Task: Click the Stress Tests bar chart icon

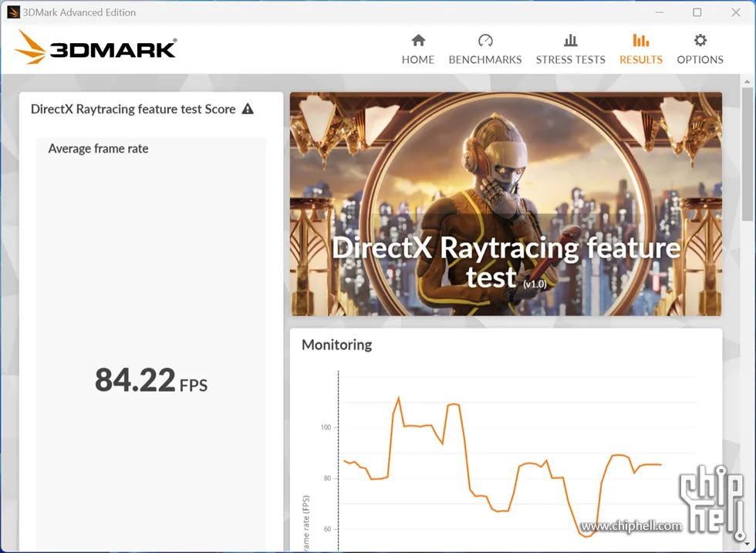Action: [570, 41]
